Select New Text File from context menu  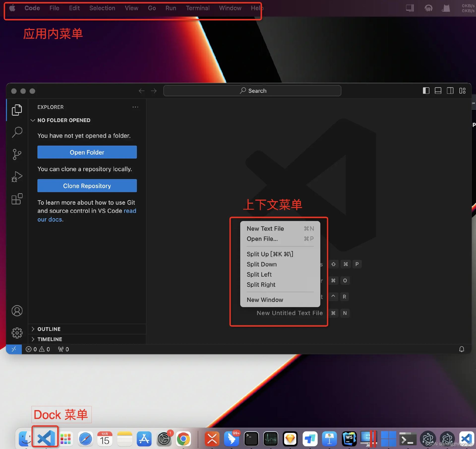pos(265,228)
